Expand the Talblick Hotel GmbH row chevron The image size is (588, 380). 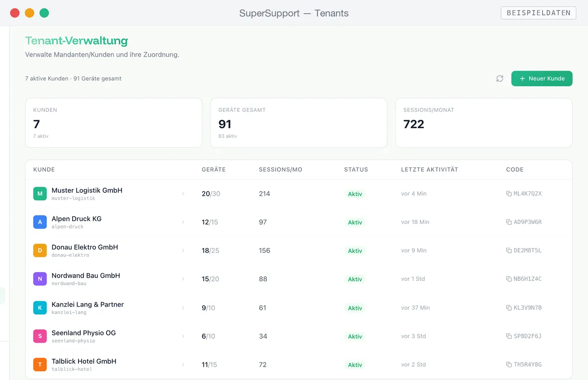[183, 365]
